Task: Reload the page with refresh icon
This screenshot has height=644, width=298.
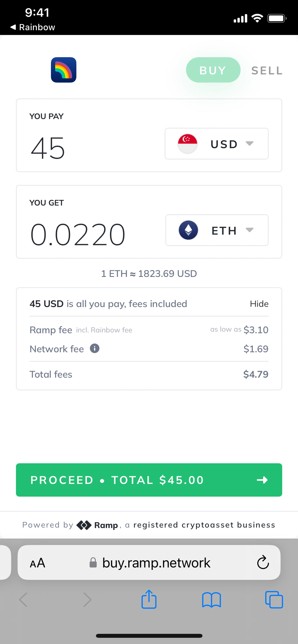Action: click(x=263, y=563)
